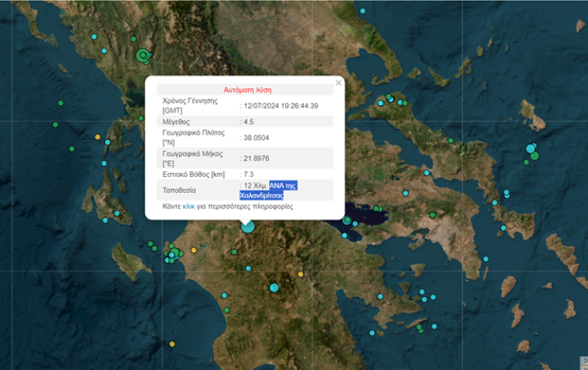
Task: Click the 'Τοποθεσία' label
Action: point(179,191)
